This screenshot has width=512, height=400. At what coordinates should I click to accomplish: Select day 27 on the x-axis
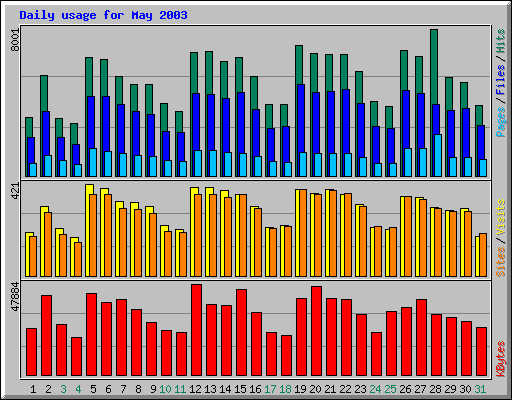(420, 389)
